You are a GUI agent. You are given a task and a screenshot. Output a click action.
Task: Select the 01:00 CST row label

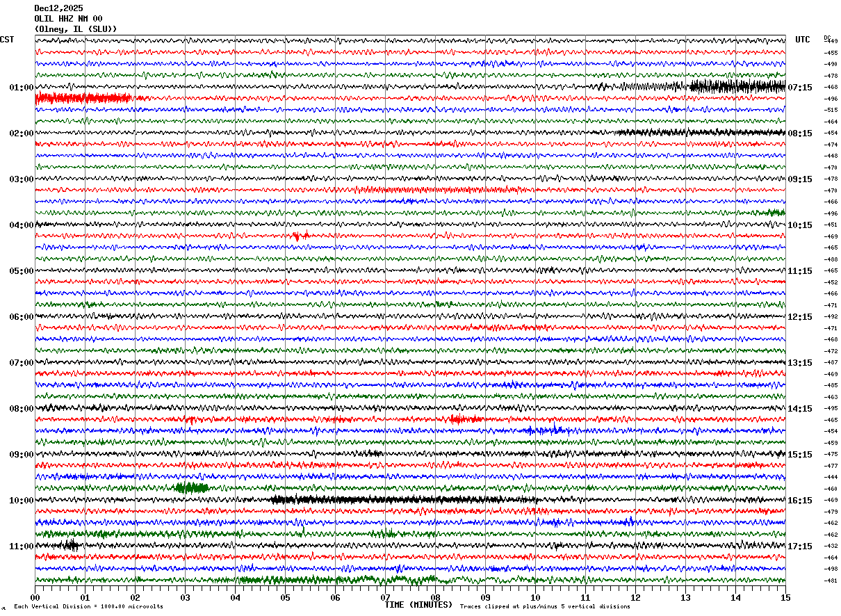(x=21, y=88)
